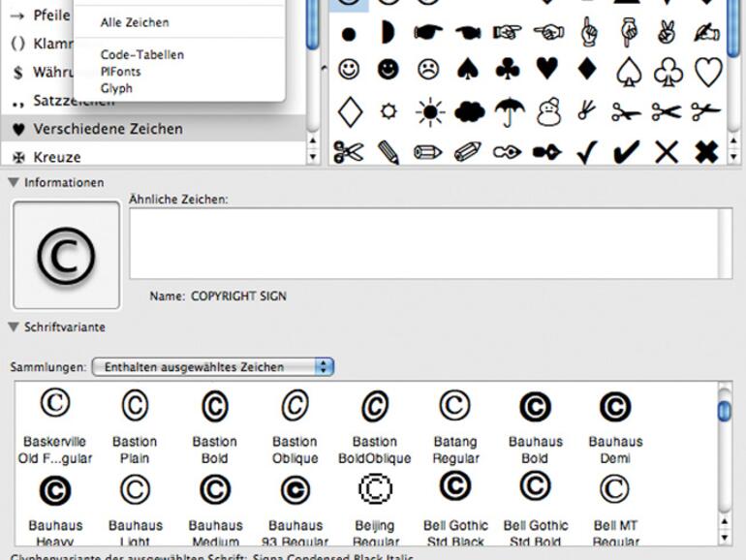Select the writing hand character
Image resolution: width=746 pixels, height=560 pixels.
706,31
